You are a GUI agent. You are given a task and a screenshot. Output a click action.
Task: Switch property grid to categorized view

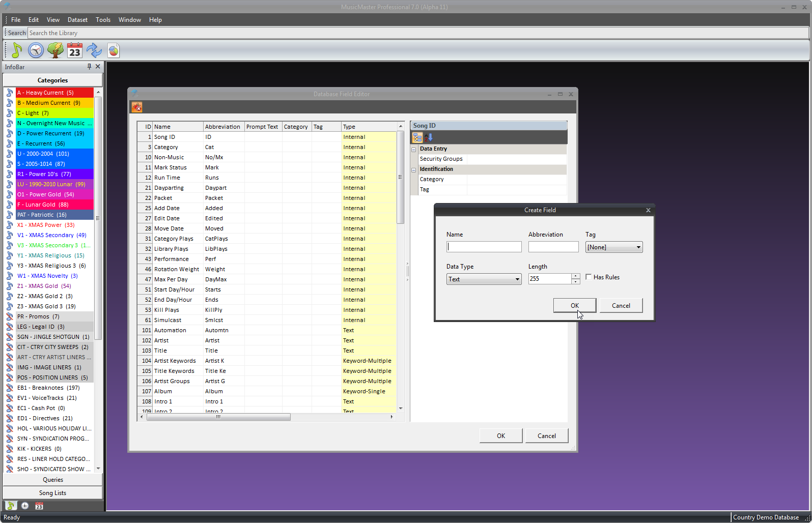coord(417,137)
